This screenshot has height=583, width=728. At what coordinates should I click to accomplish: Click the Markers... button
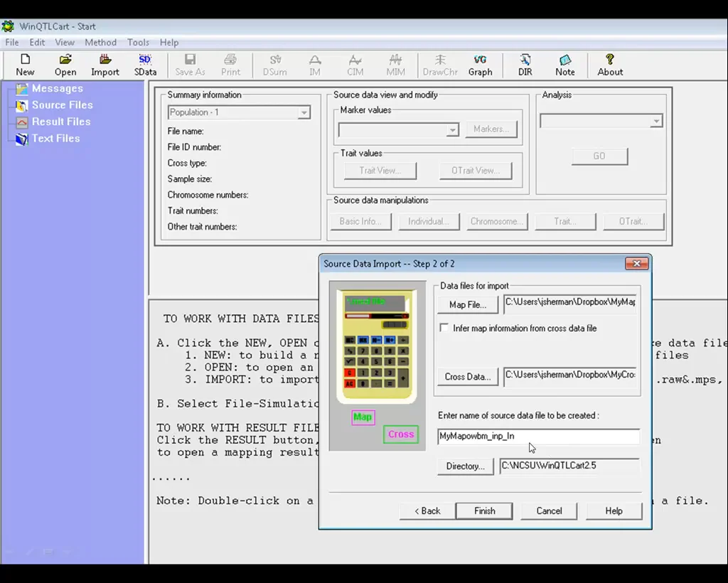(491, 129)
